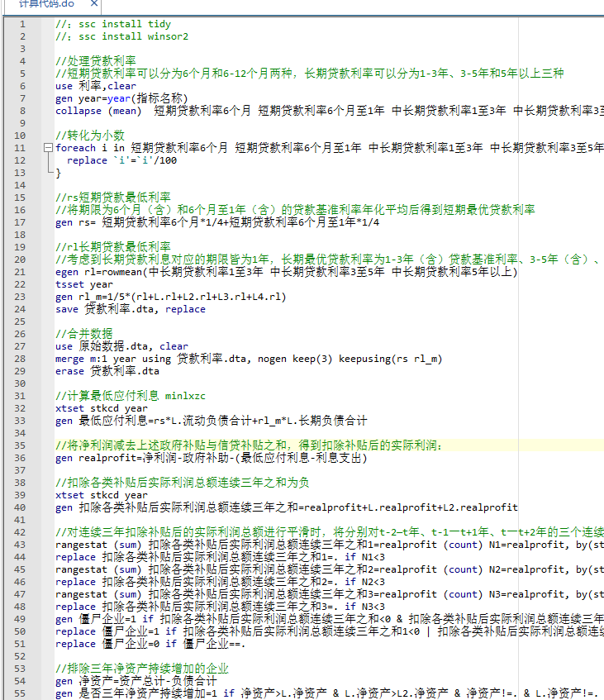Click the 'egen rl=rowmean(' line
Viewport: 604px width, 700px height.
tap(287, 272)
